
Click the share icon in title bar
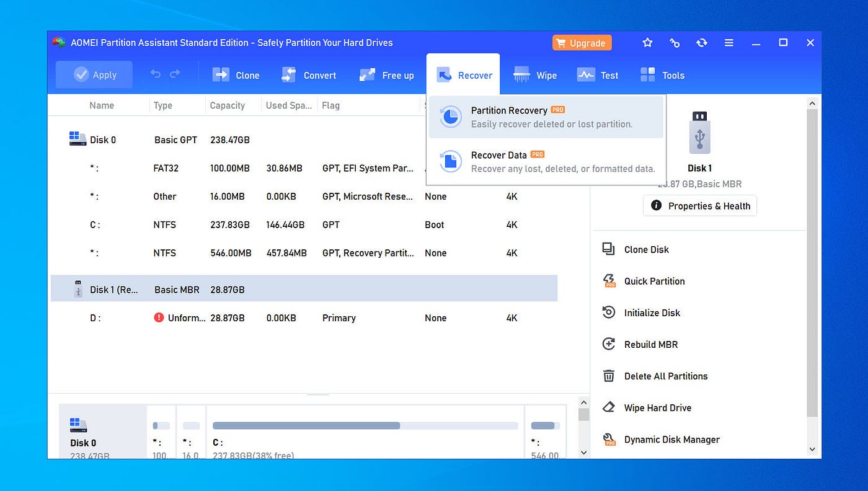[x=675, y=43]
